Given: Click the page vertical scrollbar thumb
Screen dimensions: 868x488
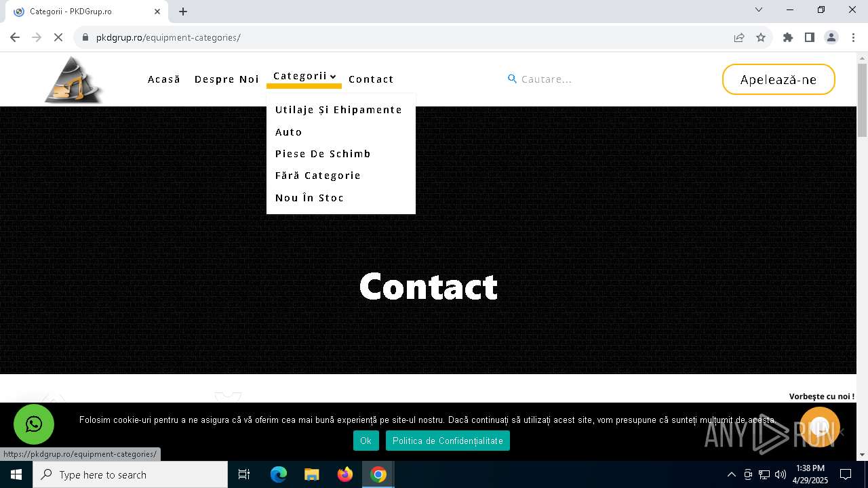Looking at the screenshot, I should [862, 100].
